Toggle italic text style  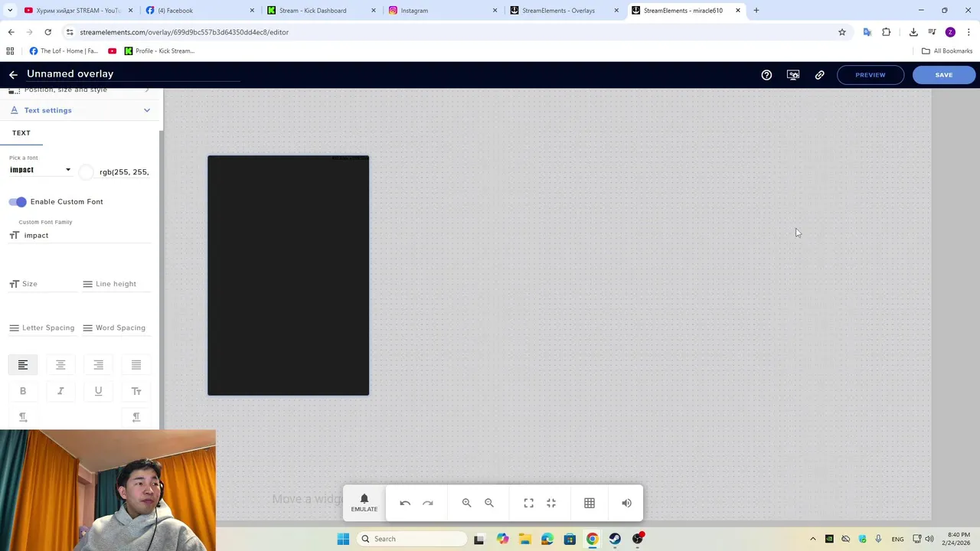[x=60, y=391]
